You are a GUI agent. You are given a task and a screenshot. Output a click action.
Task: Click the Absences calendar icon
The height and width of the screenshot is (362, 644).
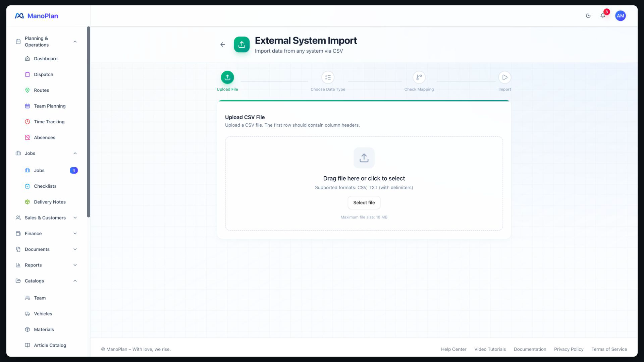click(x=28, y=137)
